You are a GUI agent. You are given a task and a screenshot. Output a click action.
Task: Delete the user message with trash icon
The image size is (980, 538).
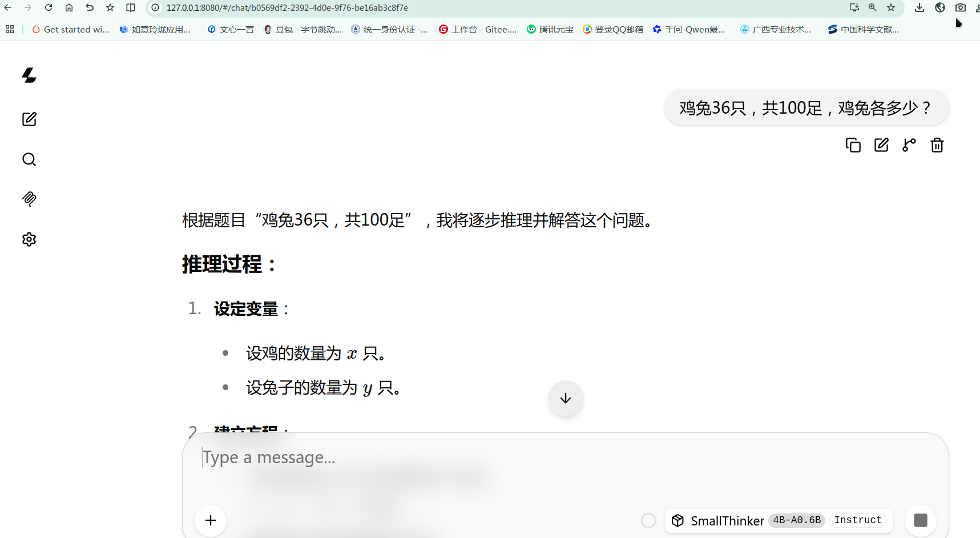click(937, 145)
